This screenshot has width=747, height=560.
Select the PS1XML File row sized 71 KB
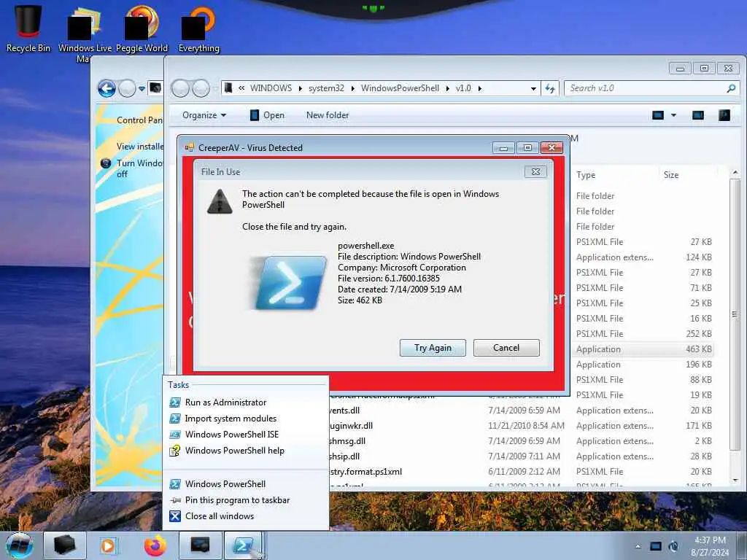point(642,287)
